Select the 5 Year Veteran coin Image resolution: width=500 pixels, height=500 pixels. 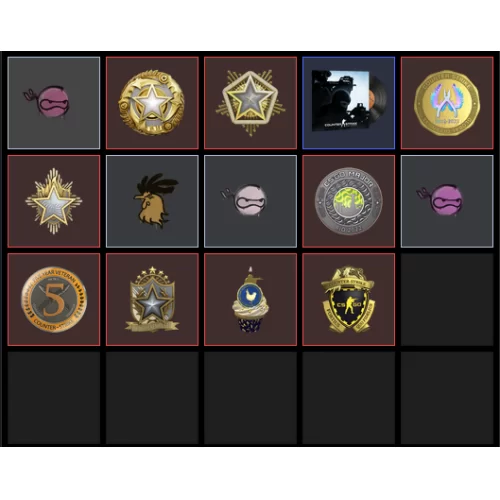click(x=54, y=299)
